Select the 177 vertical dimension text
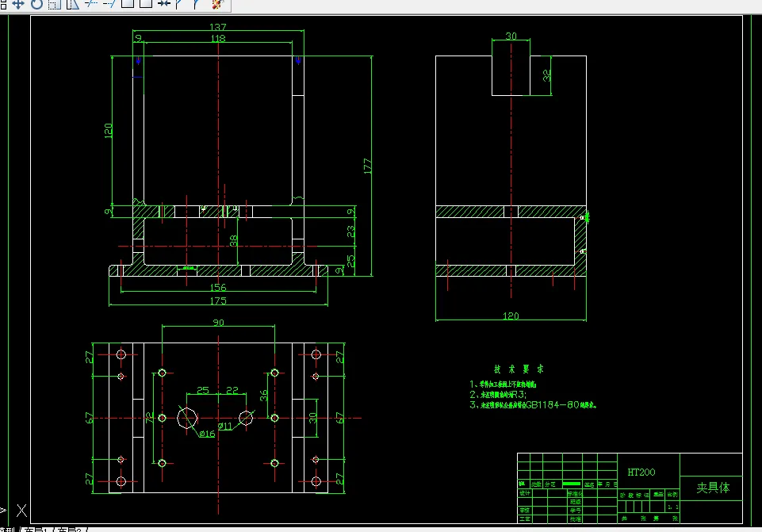 click(367, 166)
